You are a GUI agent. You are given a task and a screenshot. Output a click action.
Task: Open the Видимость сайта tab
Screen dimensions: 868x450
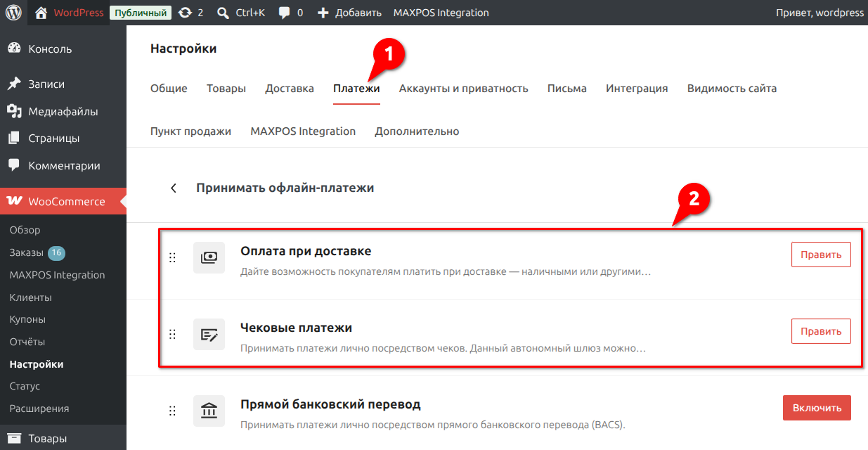732,88
